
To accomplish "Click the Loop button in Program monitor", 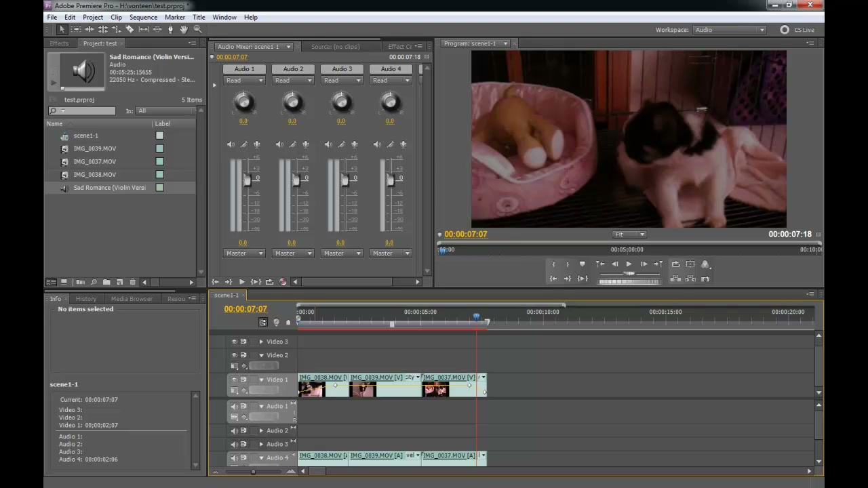I will 675,264.
